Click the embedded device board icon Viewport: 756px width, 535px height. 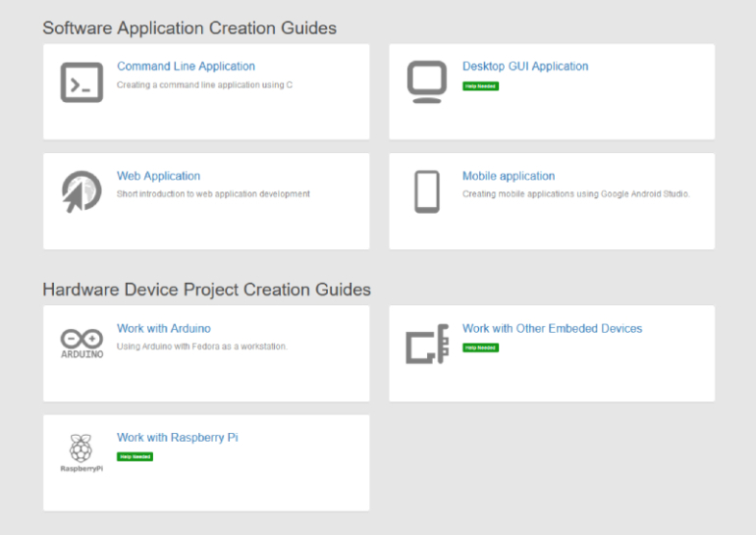point(427,345)
